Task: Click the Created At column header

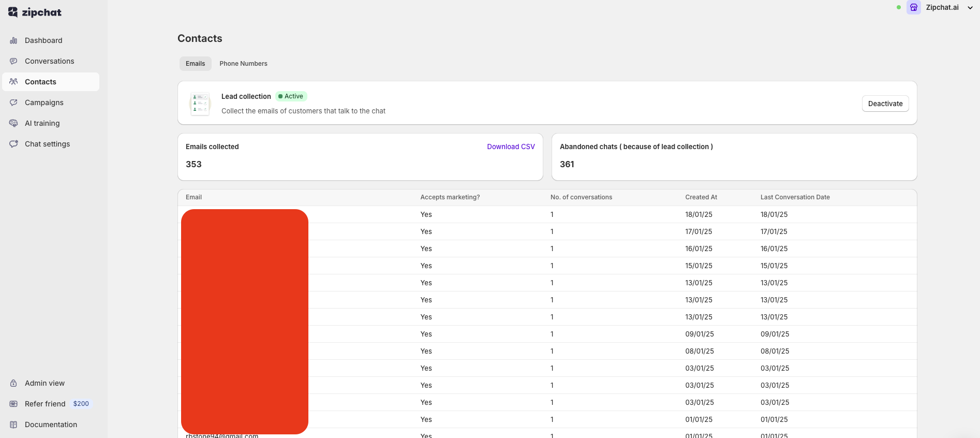Action: [701, 197]
